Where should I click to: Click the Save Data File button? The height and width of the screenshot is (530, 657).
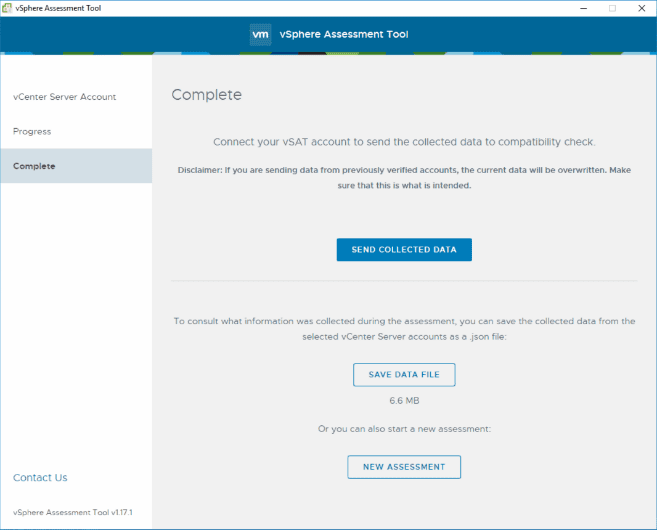pyautogui.click(x=404, y=375)
